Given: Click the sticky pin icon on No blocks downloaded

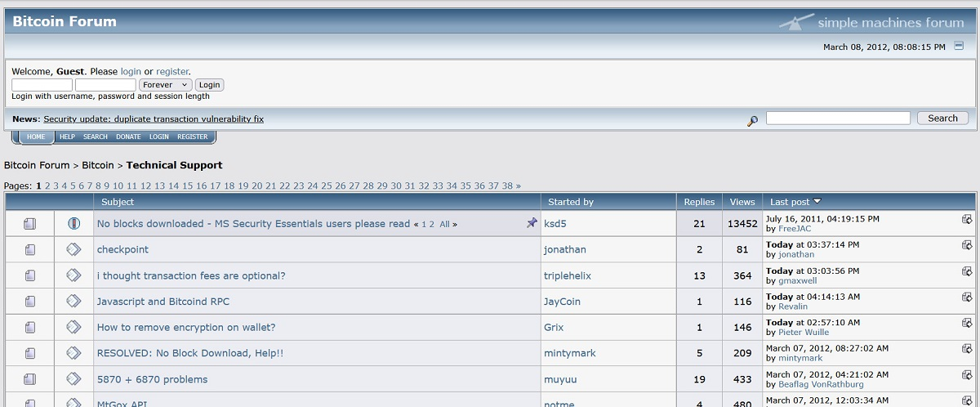Looking at the screenshot, I should tap(532, 222).
